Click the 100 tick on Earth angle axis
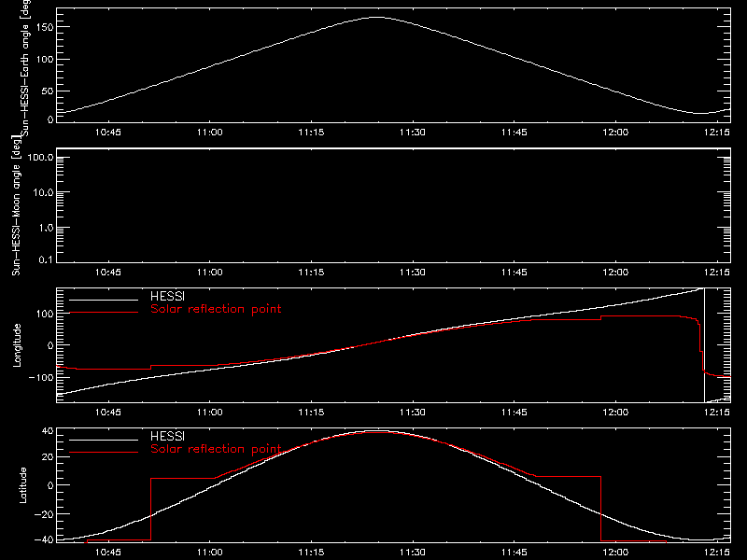Screen dimensions: 747x560 pyautogui.click(x=45, y=60)
